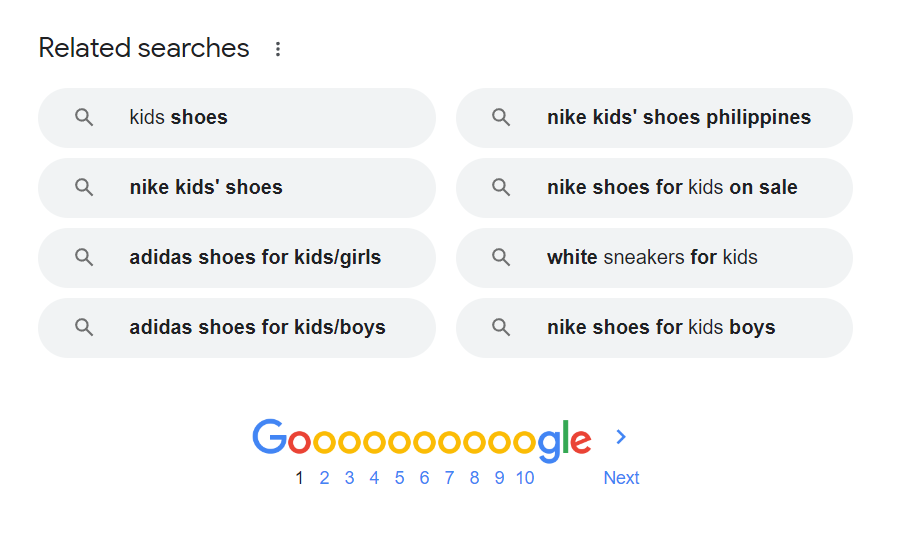
Task: Select "white sneakers for kids" suggestion
Action: point(652,258)
